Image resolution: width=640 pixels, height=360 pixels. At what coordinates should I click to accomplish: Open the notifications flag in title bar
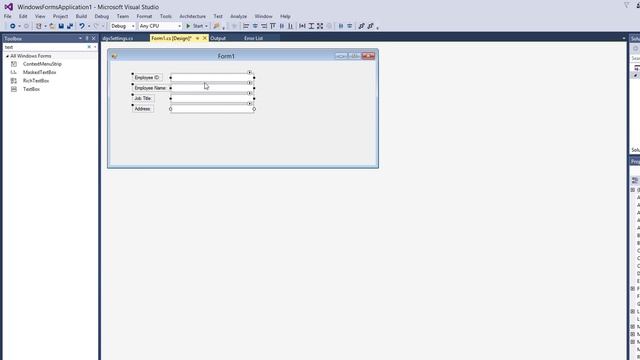click(627, 5)
